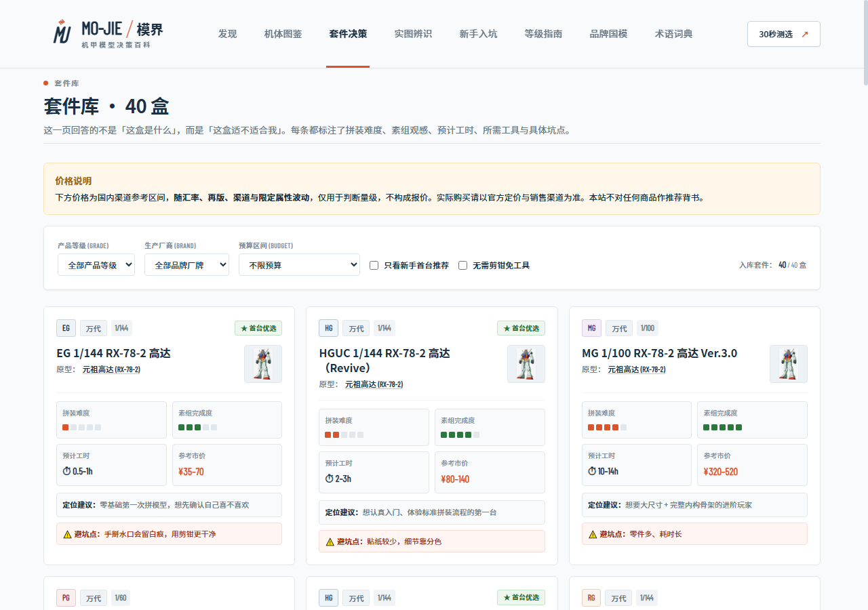The image size is (868, 610).
Task: Open the HGUC RX-78-2 Revive thumbnail
Action: [526, 364]
